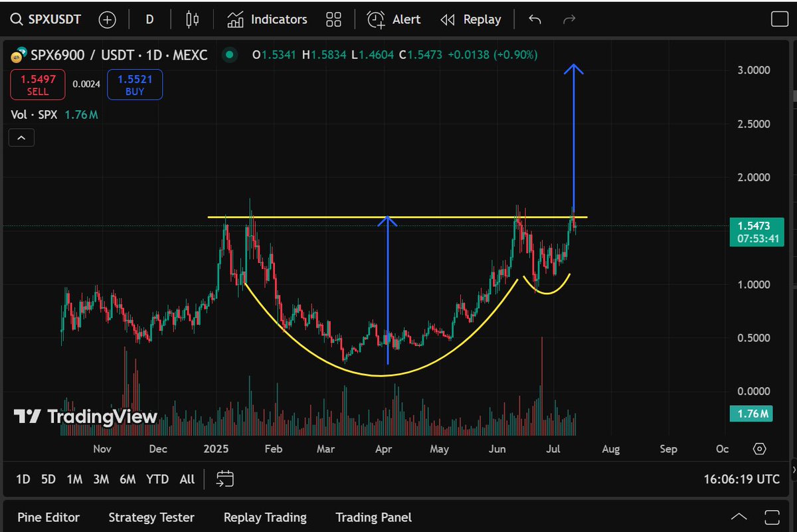Screen dimensions: 797x532
Task: Set range to 1M
Action: pyautogui.click(x=74, y=479)
